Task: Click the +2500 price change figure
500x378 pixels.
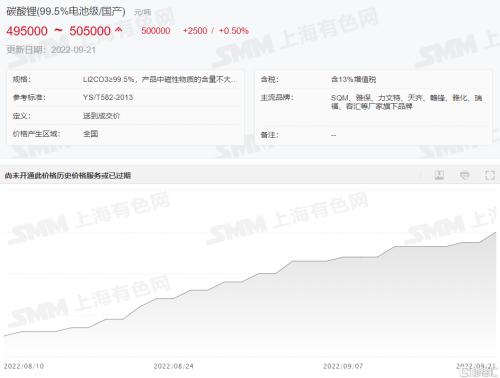Action: [195, 31]
